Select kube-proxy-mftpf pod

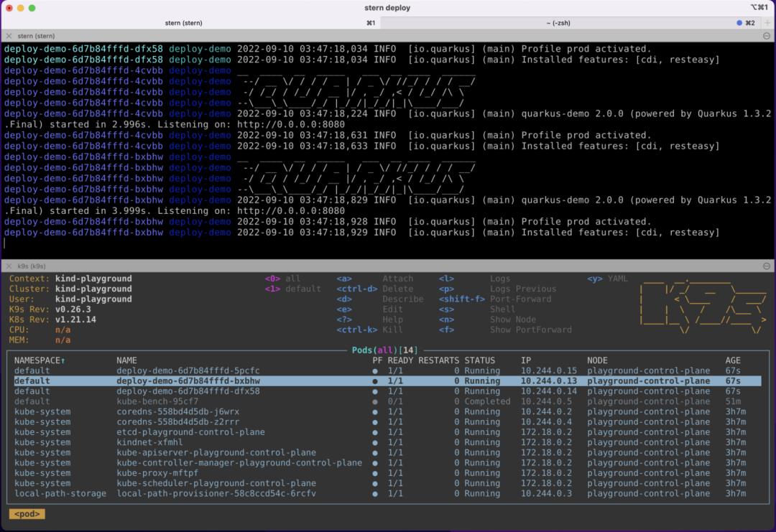387,473
